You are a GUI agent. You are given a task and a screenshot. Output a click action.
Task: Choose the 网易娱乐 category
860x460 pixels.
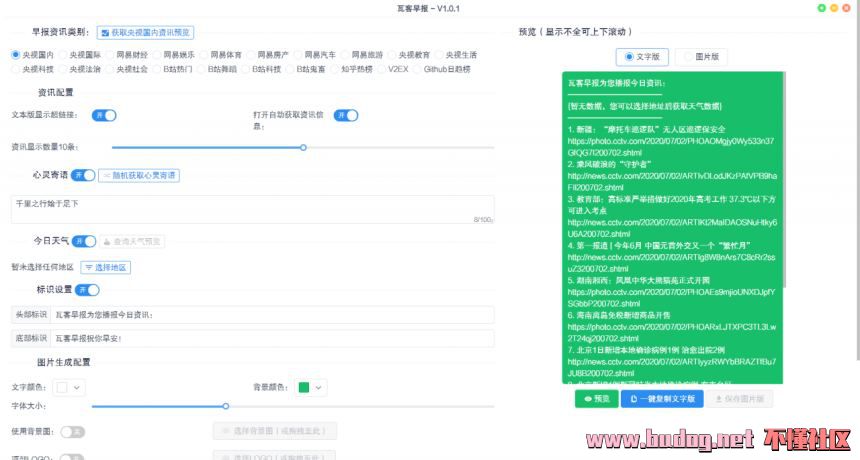pyautogui.click(x=174, y=55)
